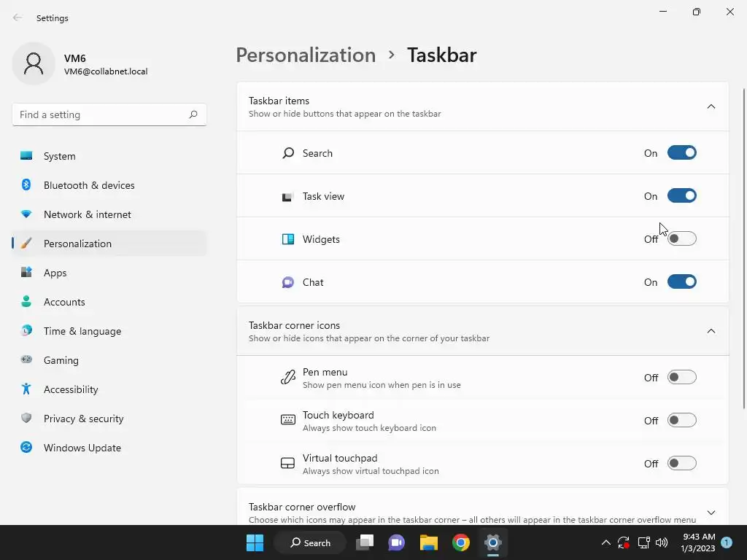Click the Apps icon in sidebar
The image size is (747, 560).
26,273
